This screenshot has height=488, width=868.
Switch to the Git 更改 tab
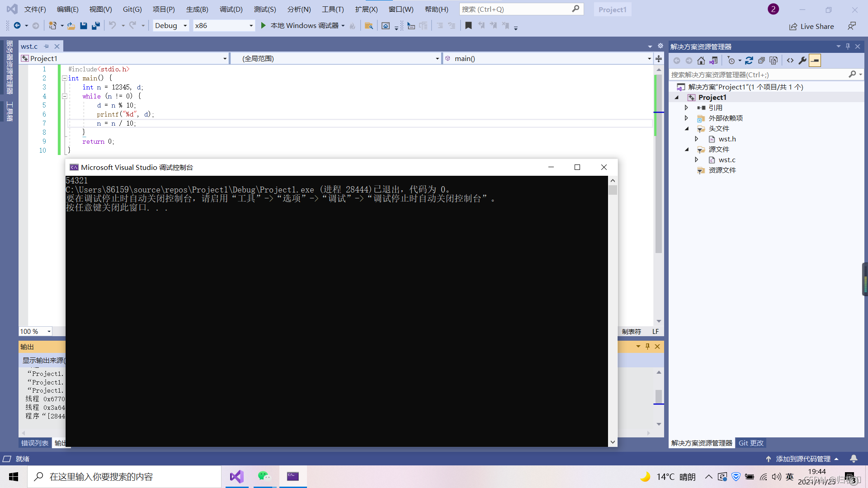pyautogui.click(x=751, y=443)
